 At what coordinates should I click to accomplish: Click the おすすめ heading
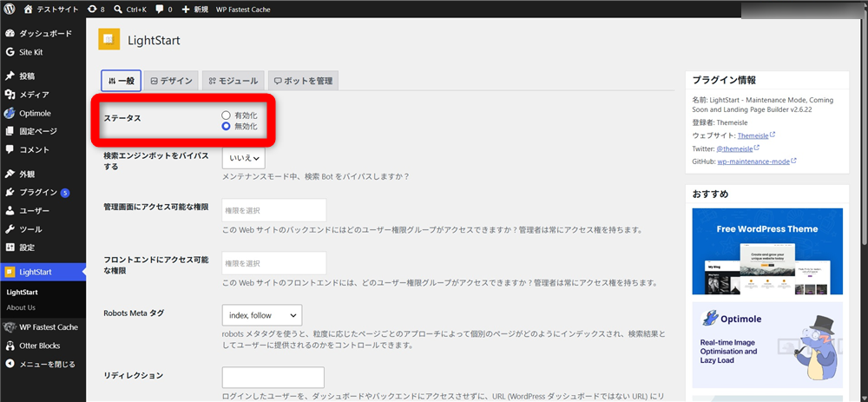coord(710,194)
